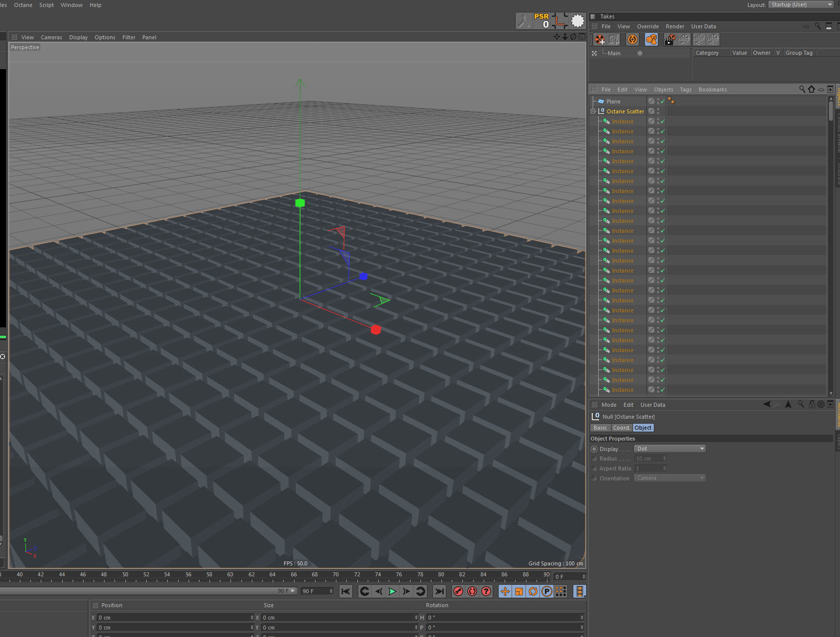The width and height of the screenshot is (840, 637).
Task: Go to end of animation
Action: (439, 591)
